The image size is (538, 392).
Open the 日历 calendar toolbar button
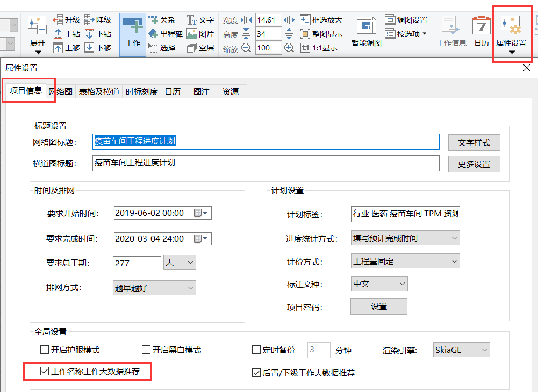click(482, 32)
